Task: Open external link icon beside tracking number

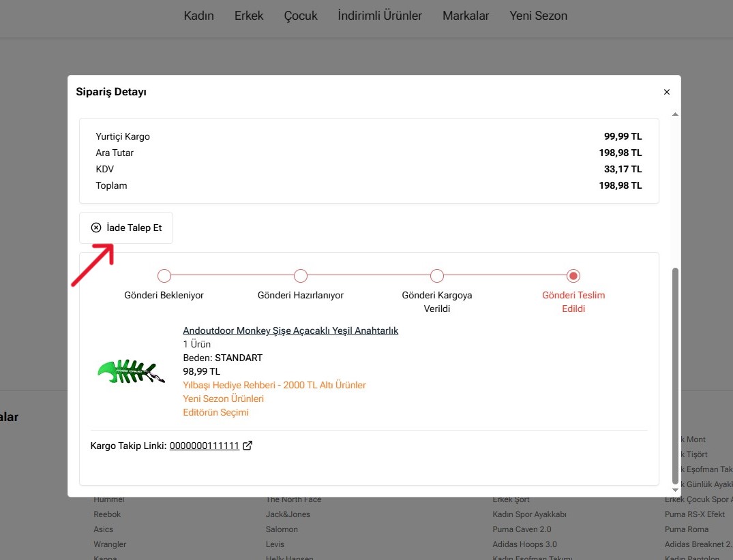Action: 248,446
